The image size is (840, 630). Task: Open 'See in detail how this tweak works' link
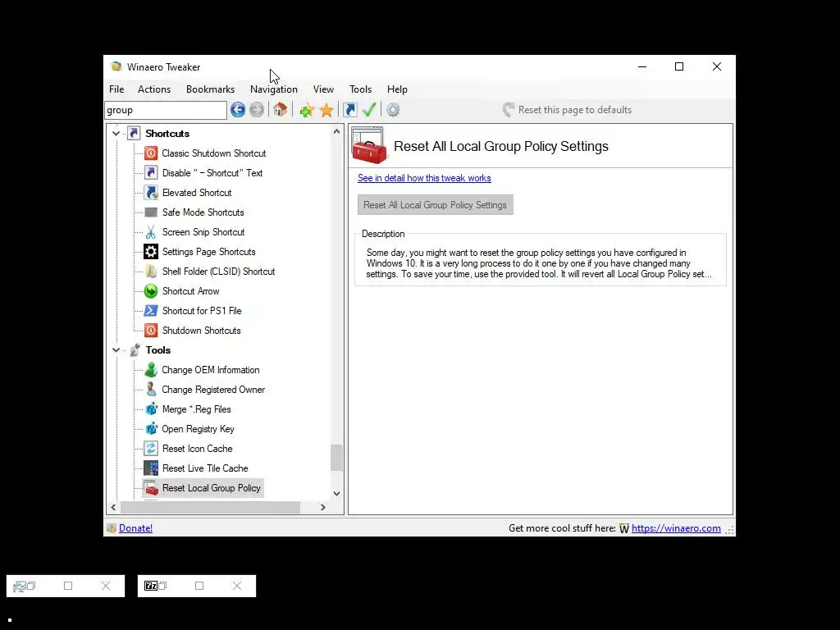point(424,178)
